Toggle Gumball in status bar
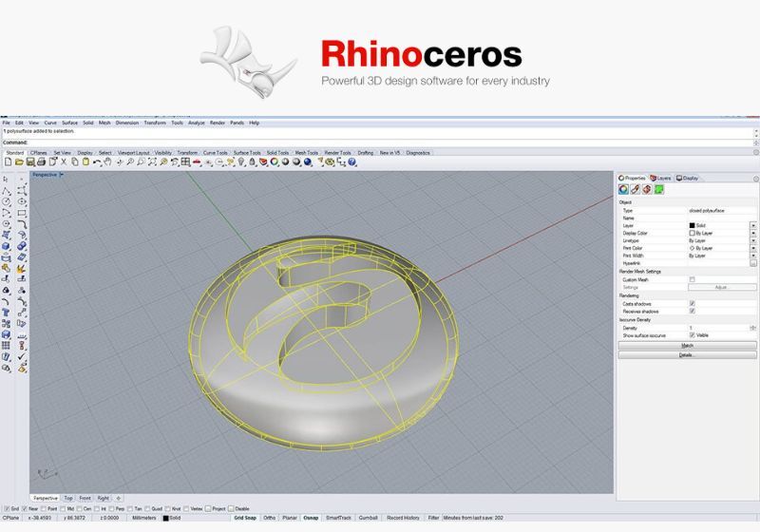 pyautogui.click(x=368, y=518)
